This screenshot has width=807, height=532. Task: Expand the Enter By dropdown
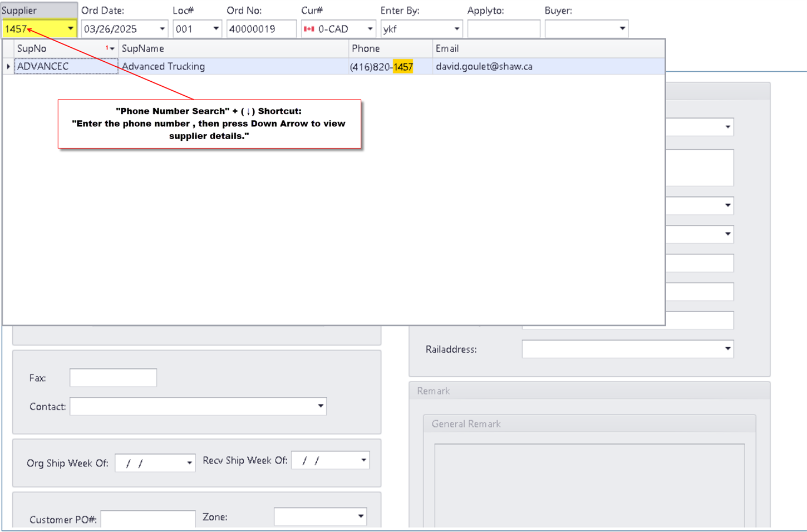tap(456, 29)
